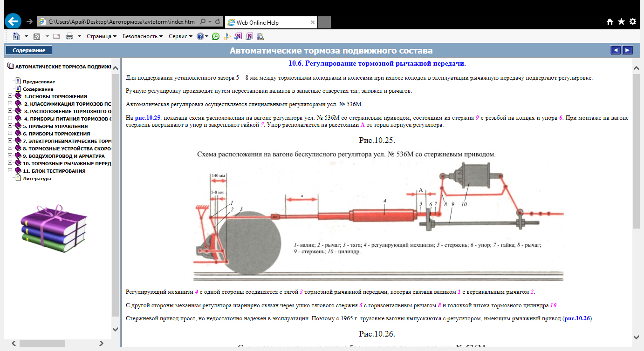Follow the рис.10.26 link
644x351 pixels.
coord(577,318)
